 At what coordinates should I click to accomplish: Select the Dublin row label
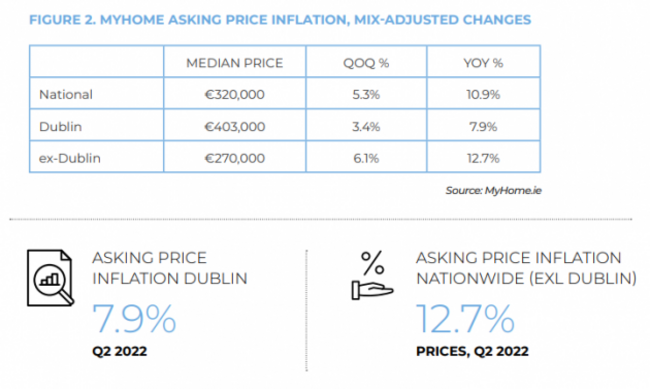(x=60, y=126)
